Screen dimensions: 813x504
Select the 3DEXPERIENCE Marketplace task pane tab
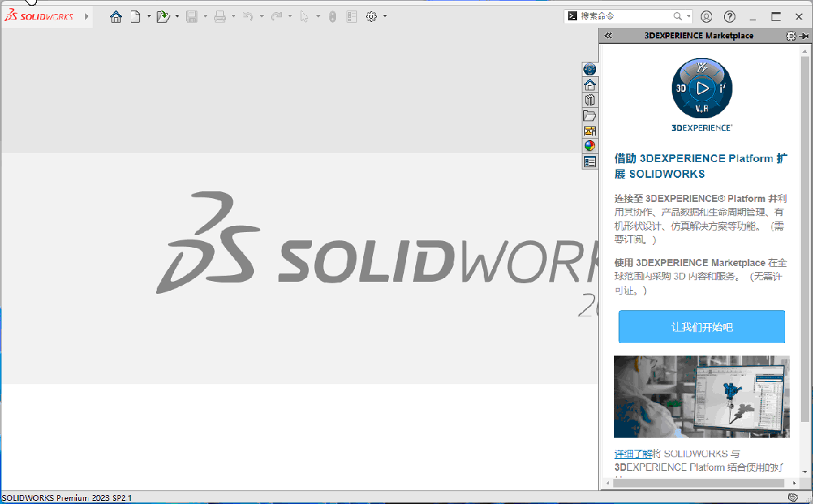point(589,69)
